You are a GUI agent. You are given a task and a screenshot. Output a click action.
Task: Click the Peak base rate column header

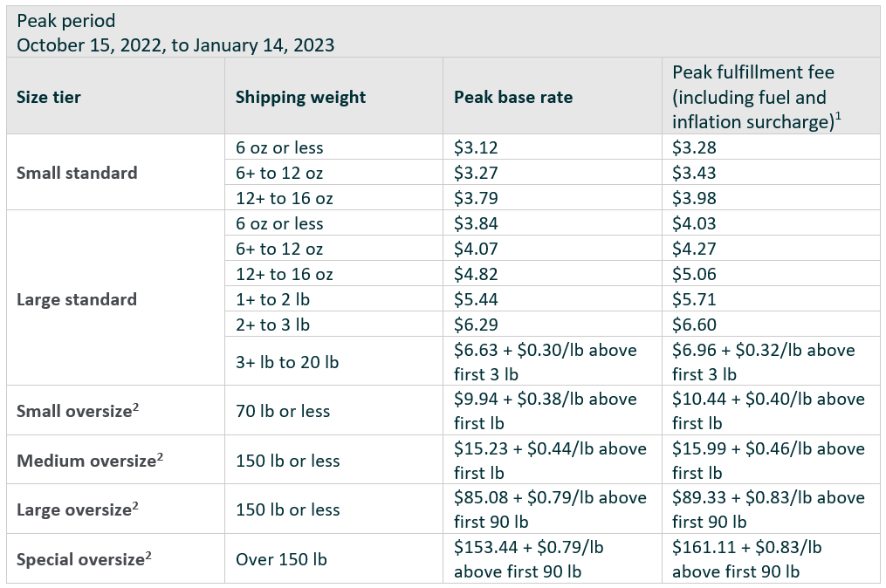coord(552,96)
